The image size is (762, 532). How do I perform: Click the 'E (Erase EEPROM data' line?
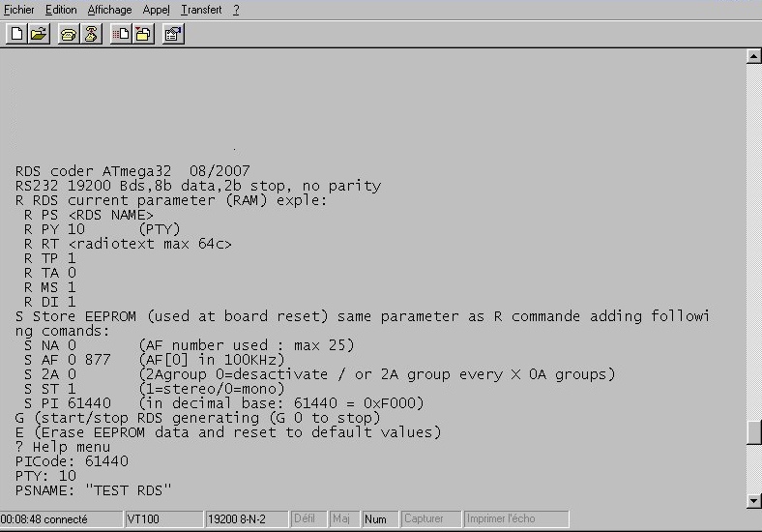pyautogui.click(x=228, y=432)
